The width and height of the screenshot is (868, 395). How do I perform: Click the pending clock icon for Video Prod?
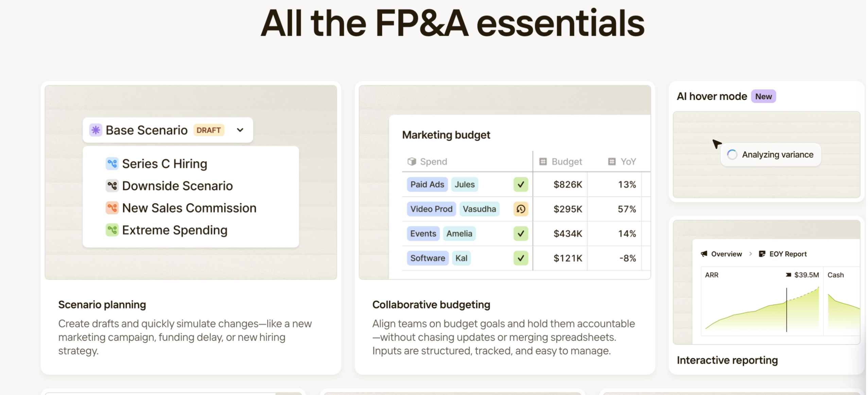pyautogui.click(x=520, y=209)
